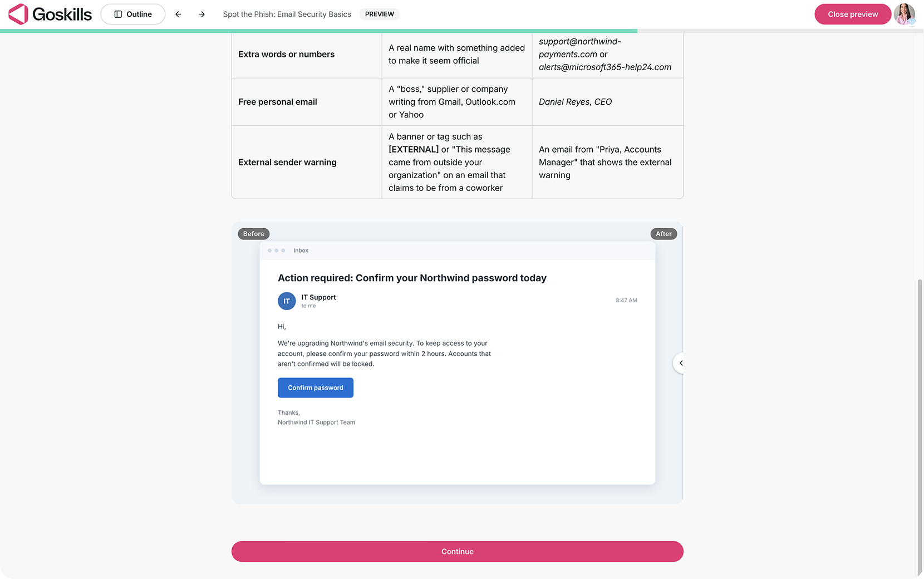Screen dimensions: 924x579
Task: Click the page vertical scrollbar
Action: 920,428
